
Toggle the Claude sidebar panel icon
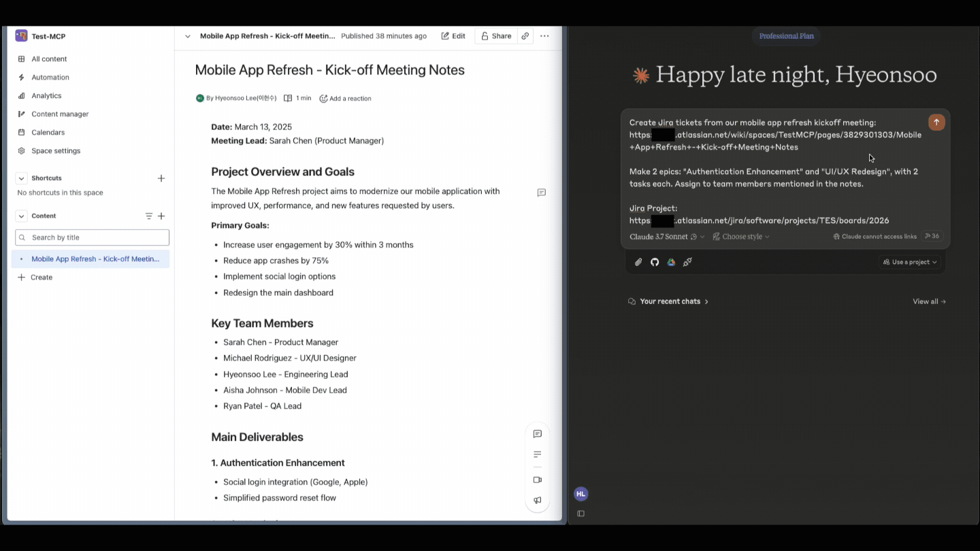coord(581,514)
